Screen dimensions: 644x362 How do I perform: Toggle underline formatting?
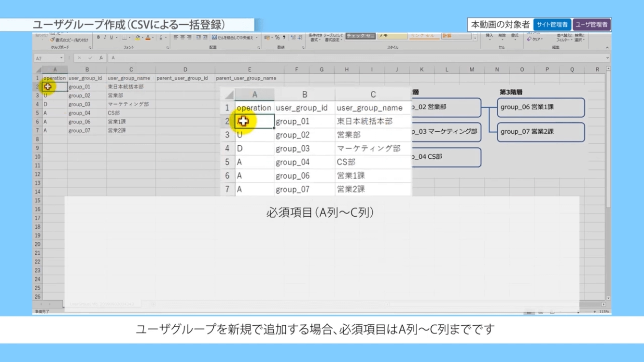(x=111, y=37)
